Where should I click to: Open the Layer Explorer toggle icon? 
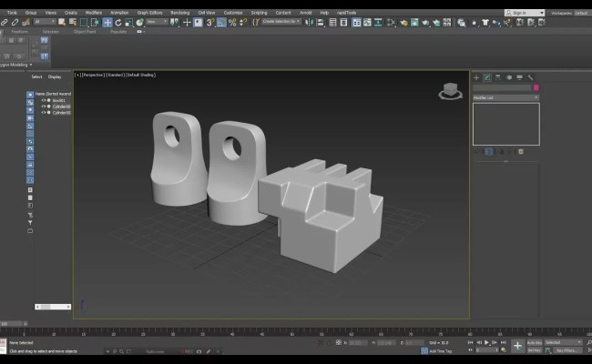pos(343,23)
